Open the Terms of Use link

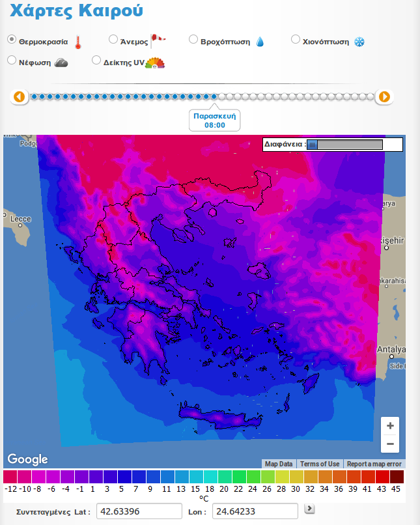pos(319,464)
